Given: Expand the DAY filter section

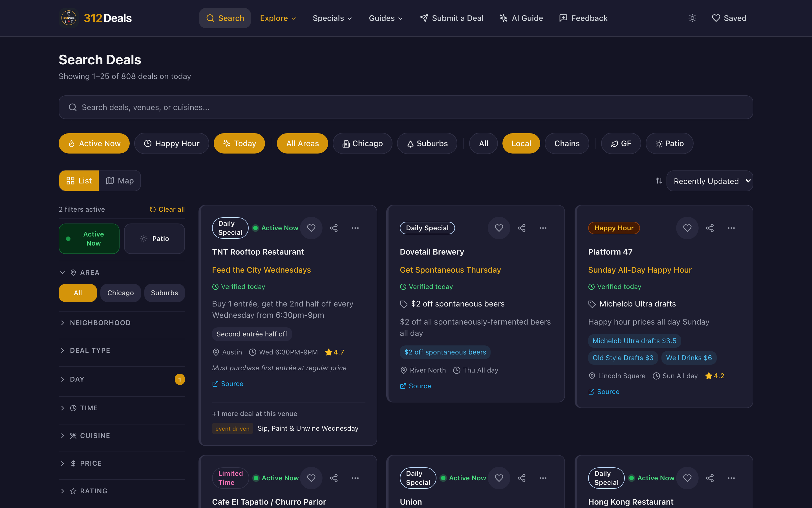Looking at the screenshot, I should (x=122, y=379).
